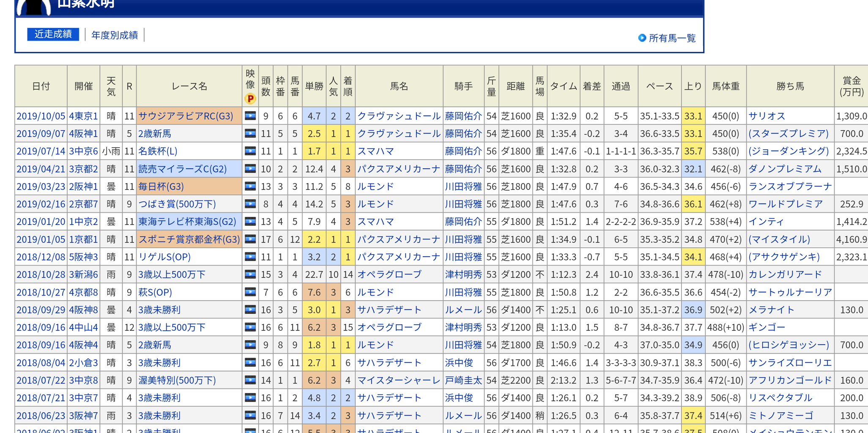Open winning horse サリオス
The image size is (868, 433).
pos(767,116)
